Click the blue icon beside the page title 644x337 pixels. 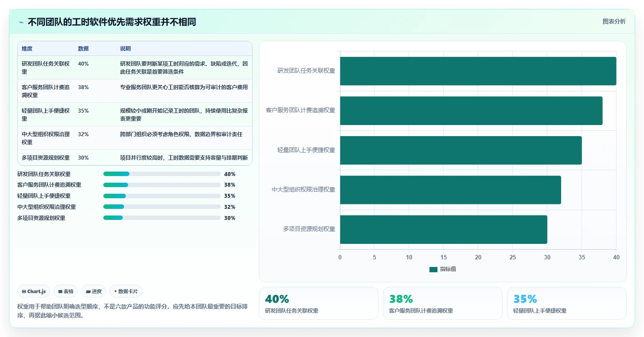click(21, 22)
